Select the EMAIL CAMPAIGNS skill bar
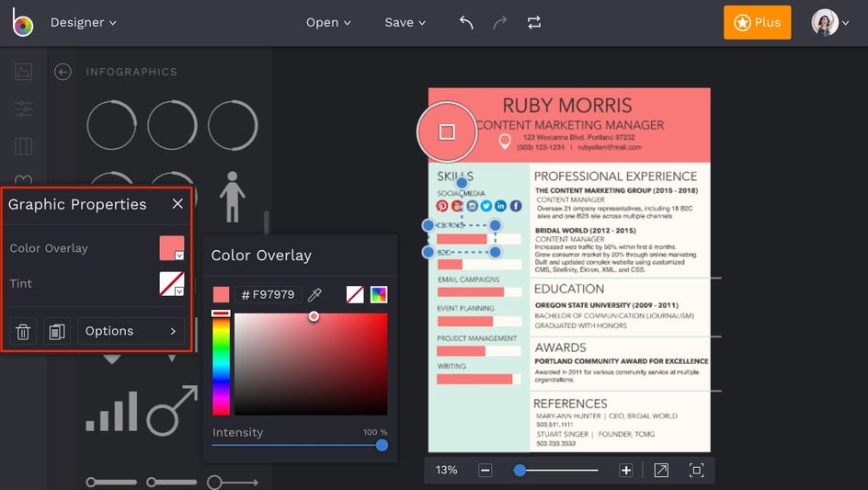The image size is (868, 490). [x=479, y=291]
